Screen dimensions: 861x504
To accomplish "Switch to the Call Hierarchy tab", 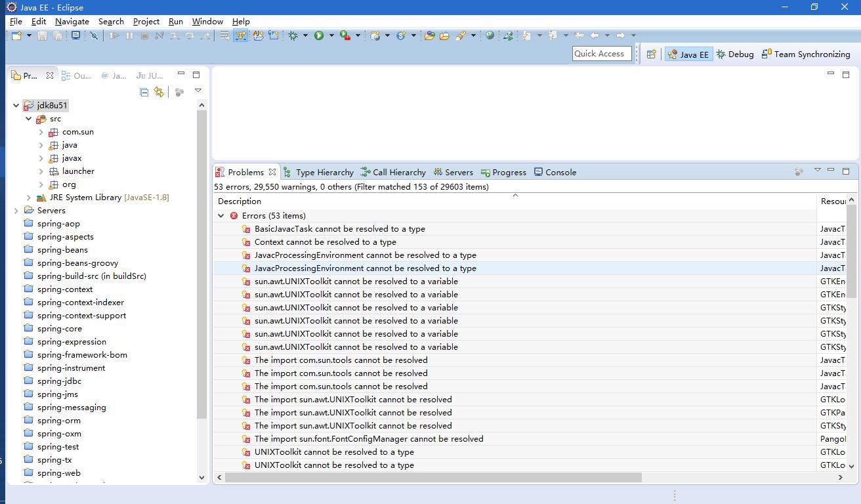I will click(393, 173).
